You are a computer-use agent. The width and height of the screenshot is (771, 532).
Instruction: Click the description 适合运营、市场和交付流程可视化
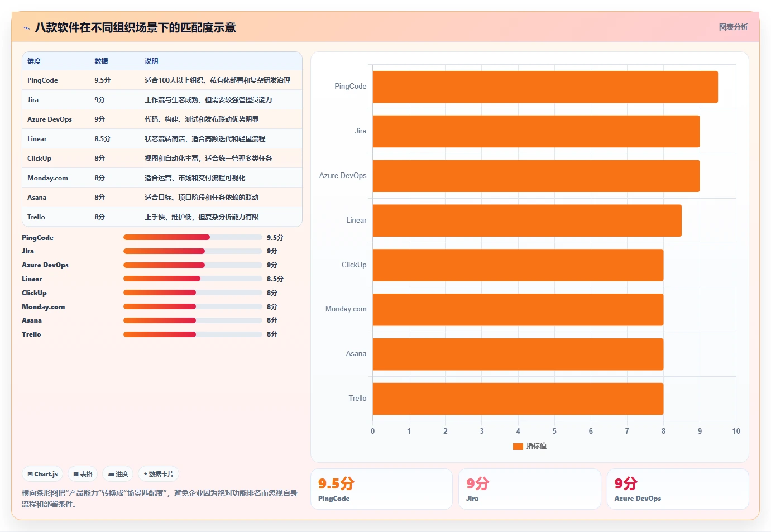[195, 178]
